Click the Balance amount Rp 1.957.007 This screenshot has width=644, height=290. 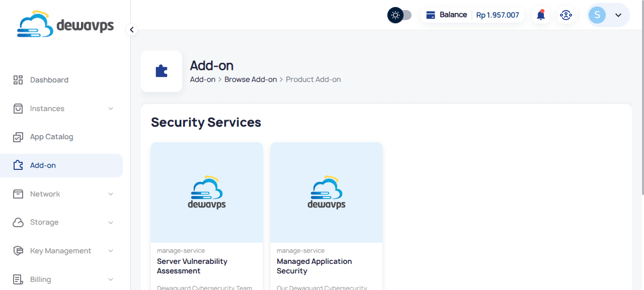coord(498,15)
